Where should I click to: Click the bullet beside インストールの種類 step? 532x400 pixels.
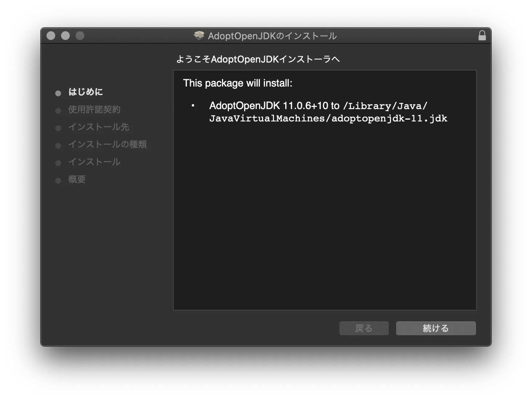58,146
